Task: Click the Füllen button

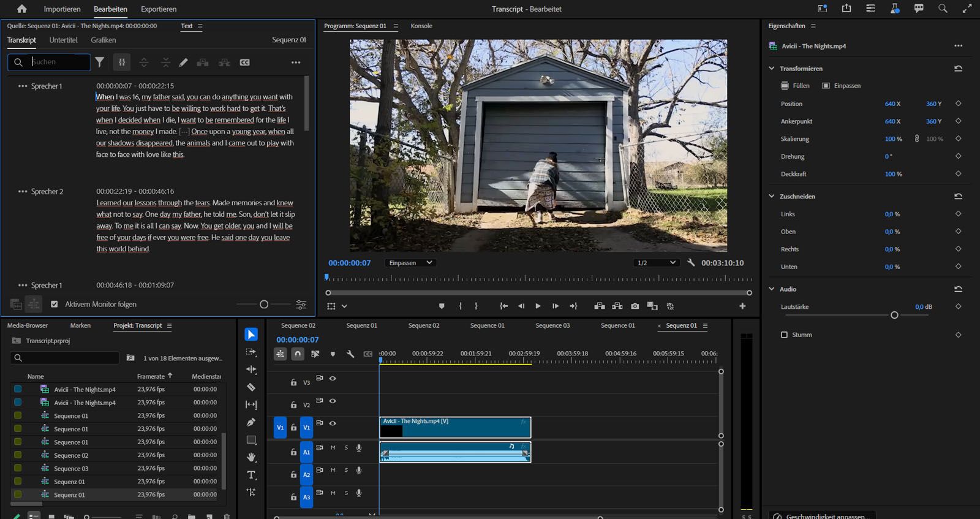Action: (795, 86)
